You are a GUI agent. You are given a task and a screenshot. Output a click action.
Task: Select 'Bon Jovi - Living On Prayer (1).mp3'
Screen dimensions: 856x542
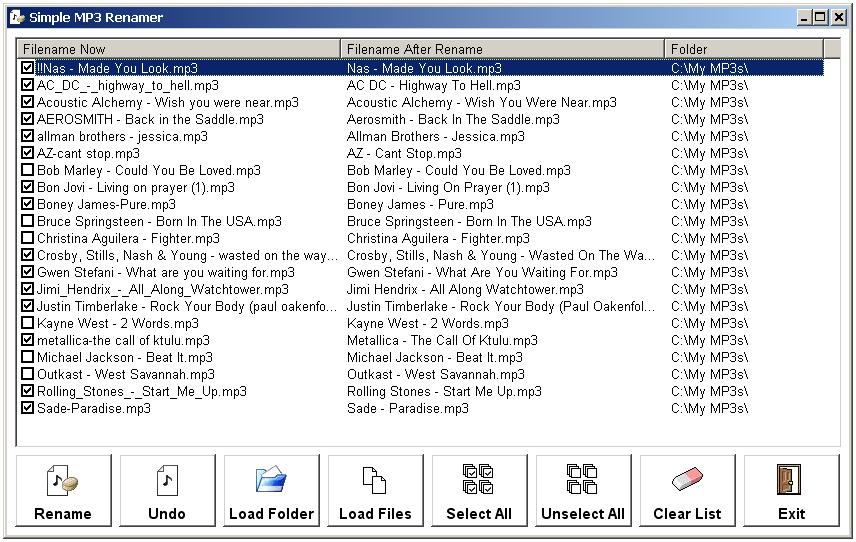(448, 187)
